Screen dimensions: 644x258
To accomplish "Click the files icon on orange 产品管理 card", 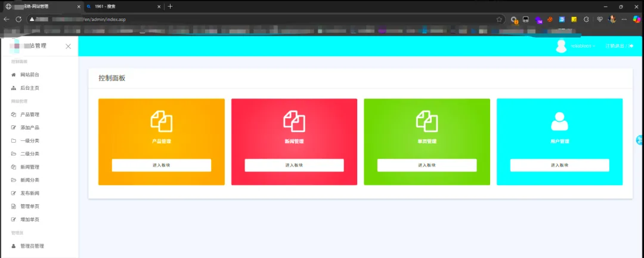I will coord(162,121).
